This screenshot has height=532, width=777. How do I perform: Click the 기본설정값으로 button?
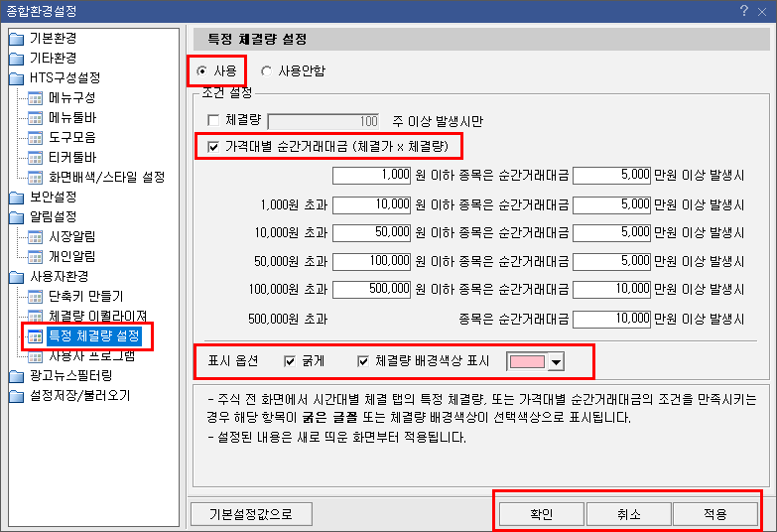tap(251, 514)
